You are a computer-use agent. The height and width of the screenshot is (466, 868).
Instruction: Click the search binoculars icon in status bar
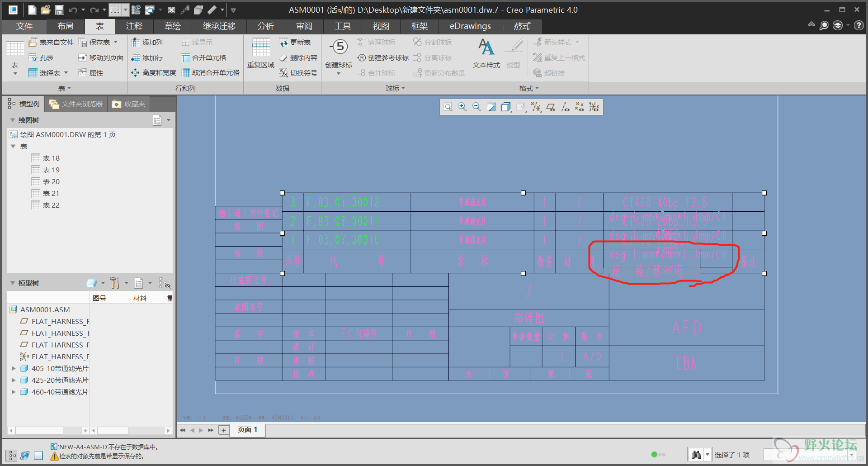(696, 455)
